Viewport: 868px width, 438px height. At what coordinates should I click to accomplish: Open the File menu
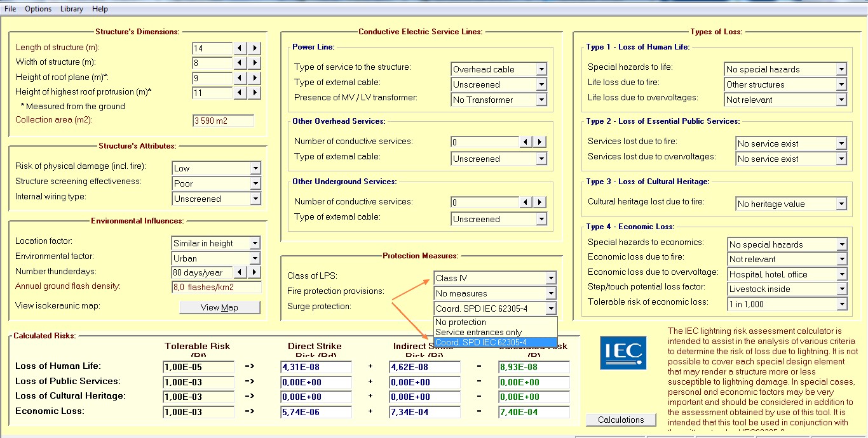tap(10, 9)
